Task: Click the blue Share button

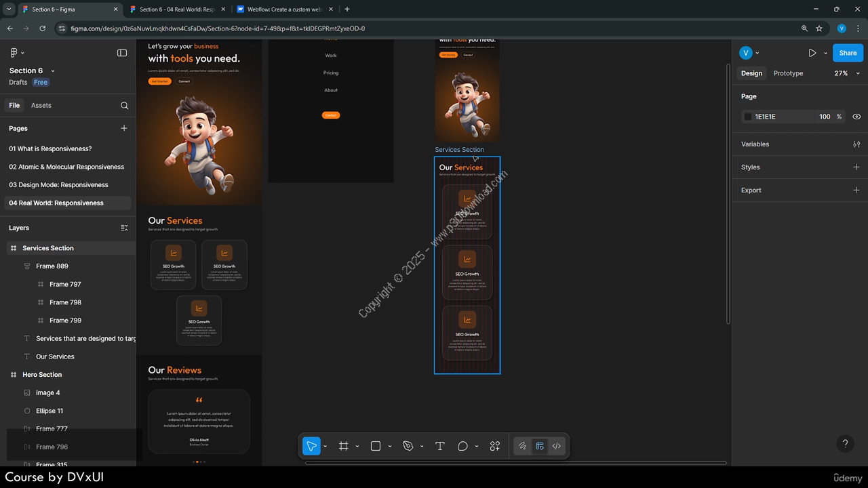Action: coord(848,53)
